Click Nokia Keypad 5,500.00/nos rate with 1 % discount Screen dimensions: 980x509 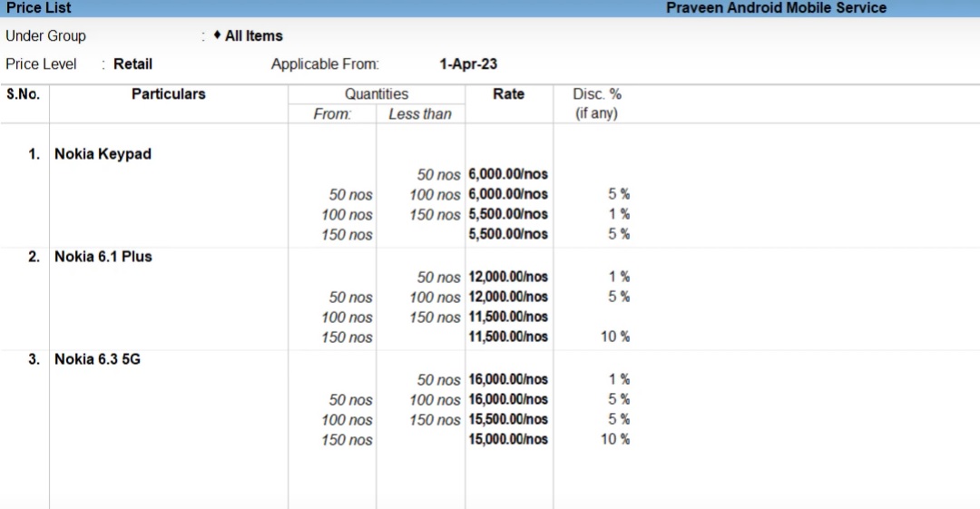coord(508,214)
